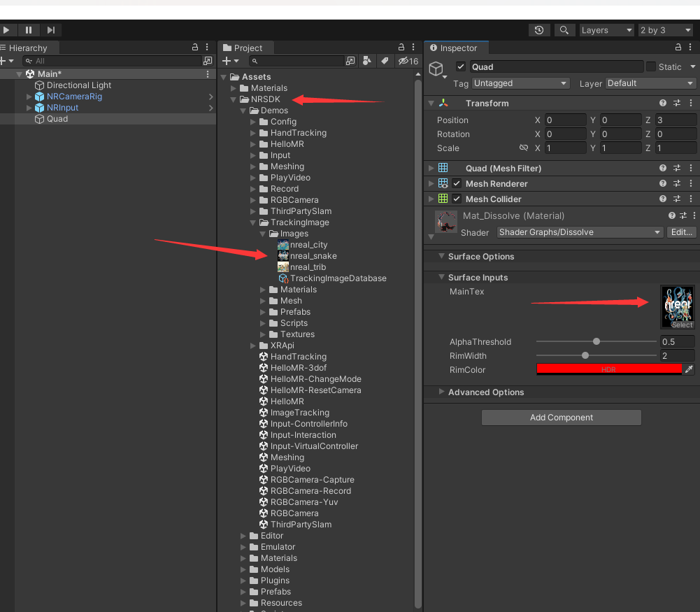Open the undo history icon
Viewport: 700px width, 612px height.
coord(538,30)
